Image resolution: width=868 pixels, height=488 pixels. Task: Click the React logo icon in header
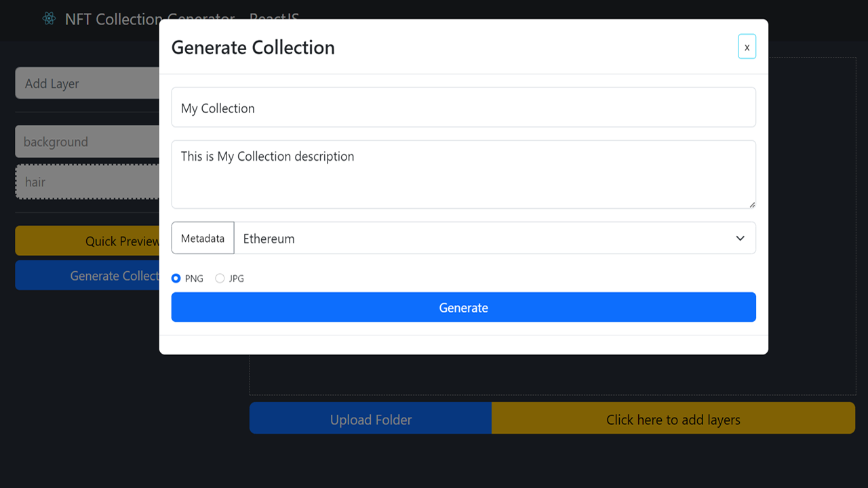49,19
